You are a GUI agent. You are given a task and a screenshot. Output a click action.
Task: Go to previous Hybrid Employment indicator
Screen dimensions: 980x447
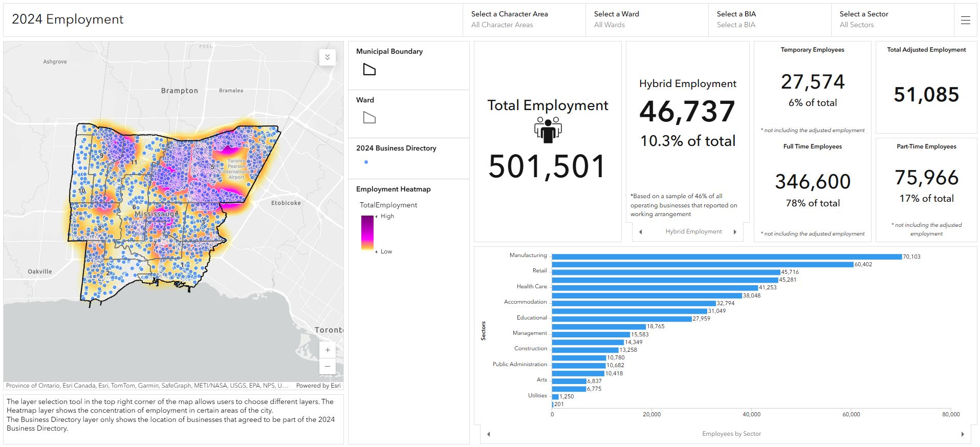coord(640,232)
